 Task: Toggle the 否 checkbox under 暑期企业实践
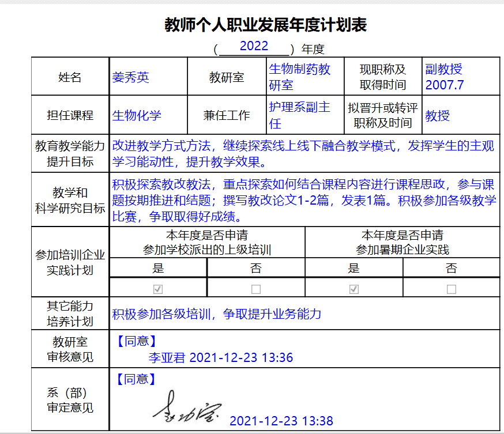point(452,289)
